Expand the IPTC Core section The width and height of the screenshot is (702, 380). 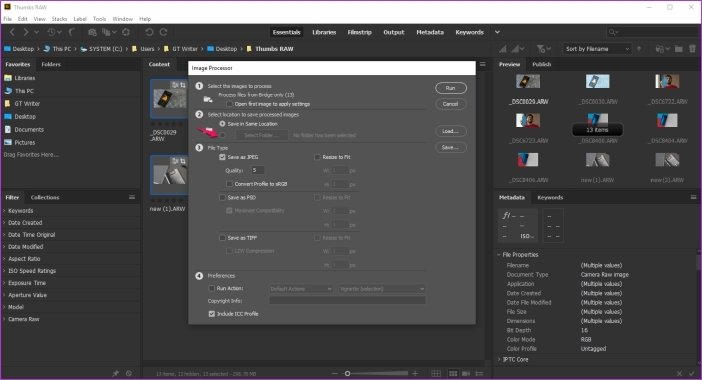499,359
